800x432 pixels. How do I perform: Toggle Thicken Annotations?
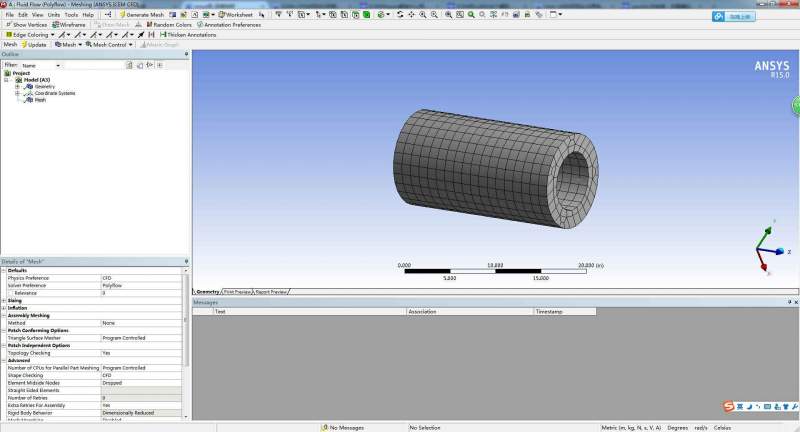[188, 35]
